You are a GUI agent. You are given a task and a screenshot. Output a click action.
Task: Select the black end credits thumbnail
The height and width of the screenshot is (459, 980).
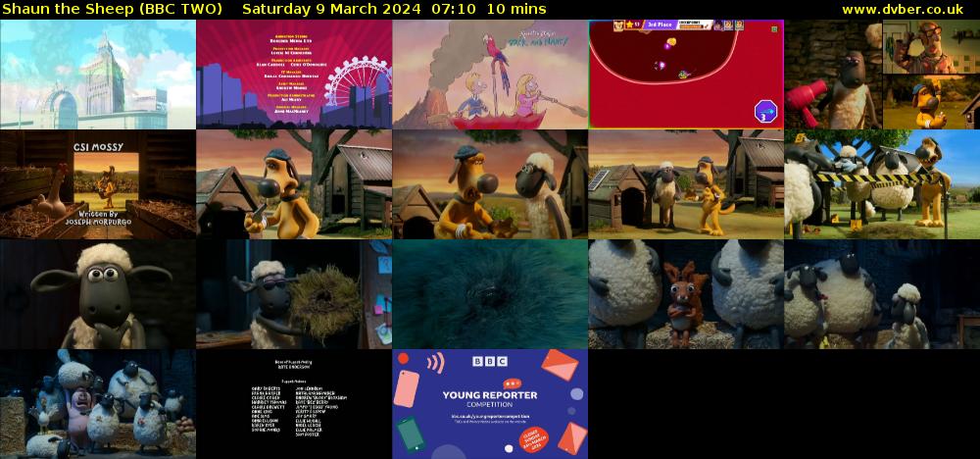point(294,404)
